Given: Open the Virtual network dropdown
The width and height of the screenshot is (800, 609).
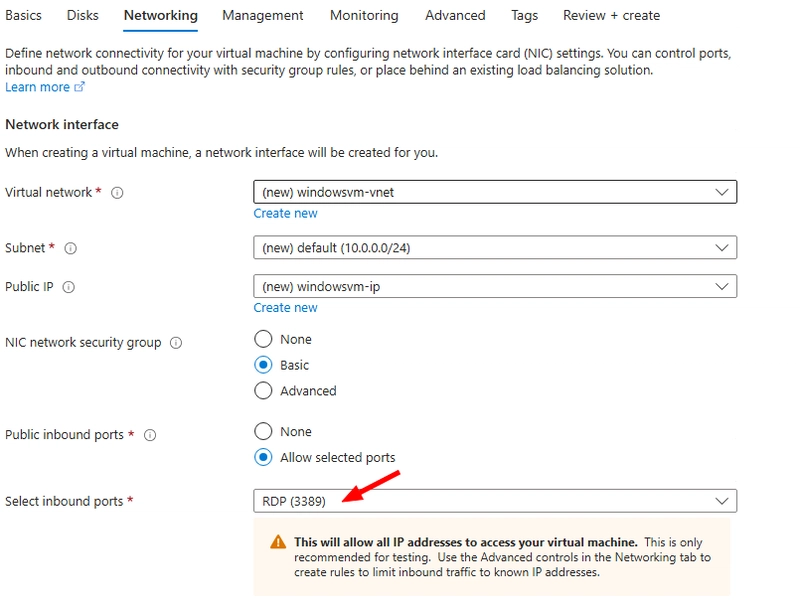Looking at the screenshot, I should tap(495, 192).
